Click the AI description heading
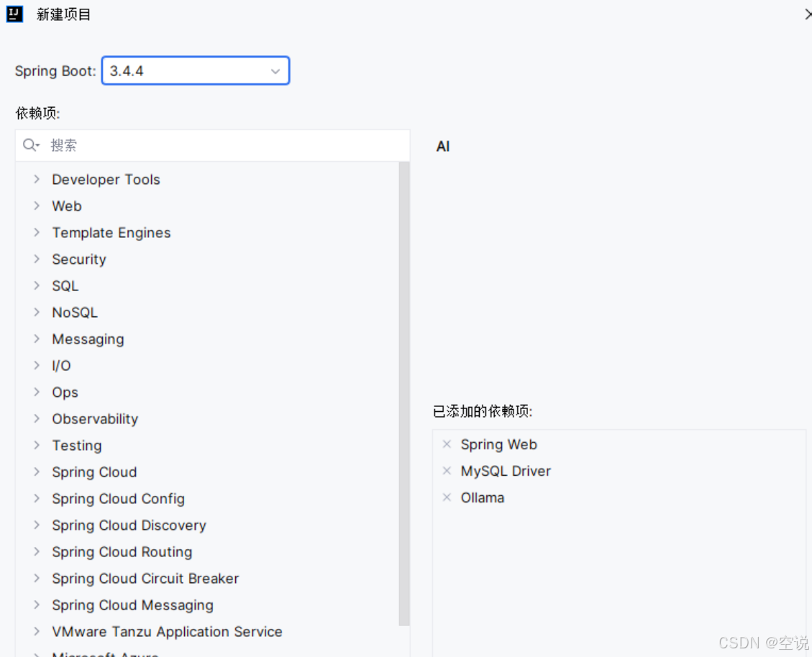Viewport: 812px width, 657px height. [x=443, y=147]
